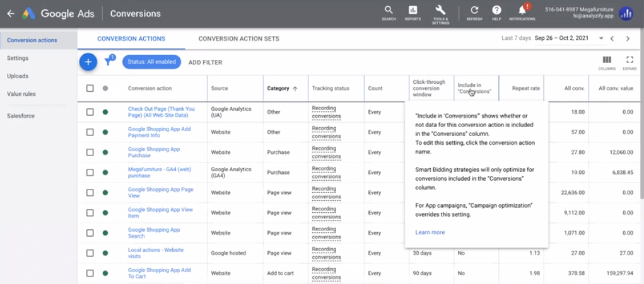Click the 159,297.94 conversion value cell
This screenshot has width=644, height=284.
click(x=620, y=273)
